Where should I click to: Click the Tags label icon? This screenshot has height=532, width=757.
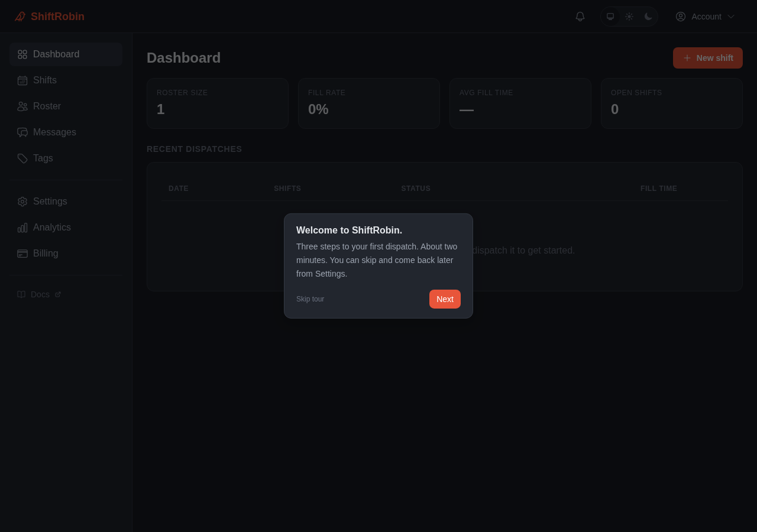click(x=22, y=158)
